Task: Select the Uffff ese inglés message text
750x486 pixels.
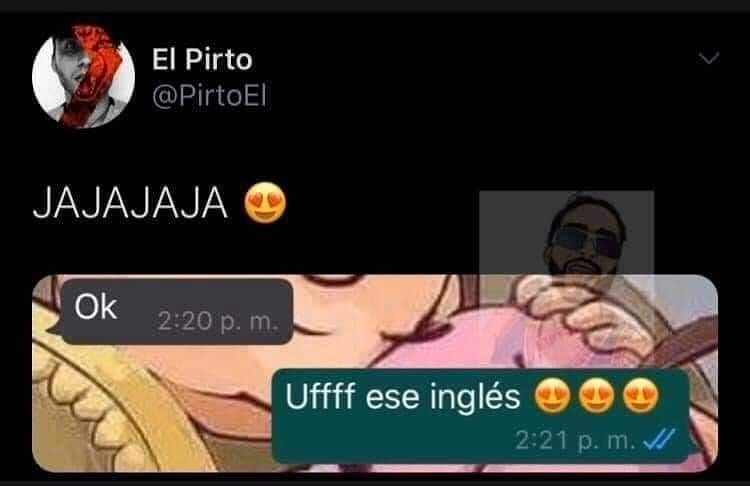Action: (402, 397)
